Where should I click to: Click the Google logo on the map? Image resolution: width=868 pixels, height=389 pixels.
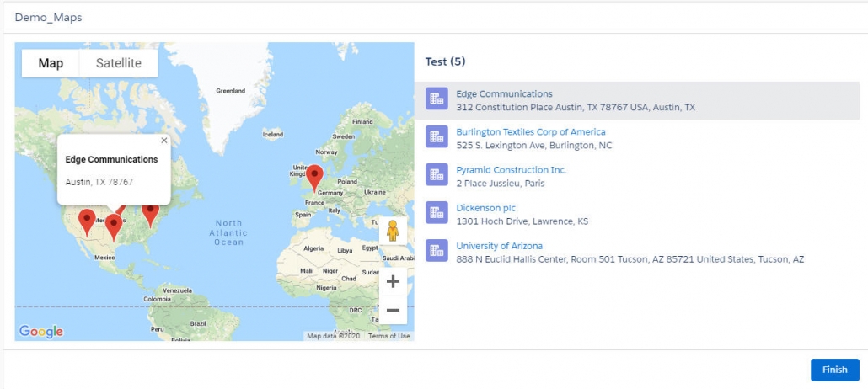(x=41, y=332)
